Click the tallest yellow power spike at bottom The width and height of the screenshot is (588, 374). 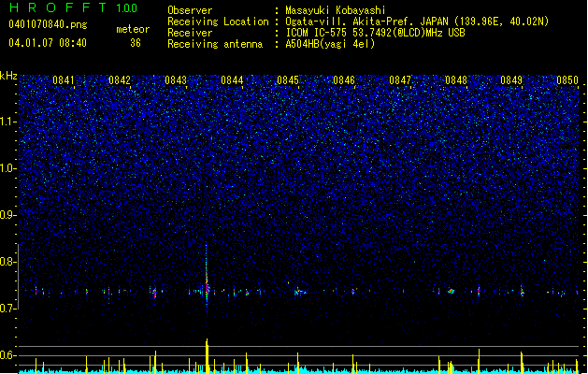pos(207,355)
